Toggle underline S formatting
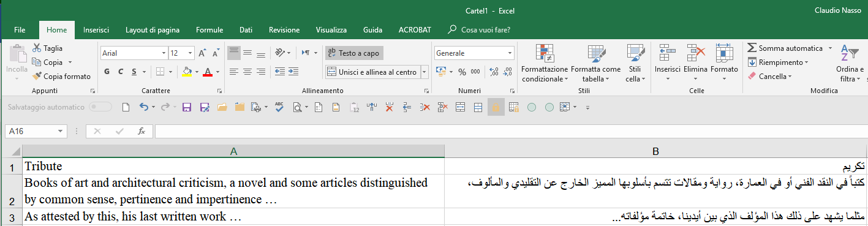 (134, 72)
